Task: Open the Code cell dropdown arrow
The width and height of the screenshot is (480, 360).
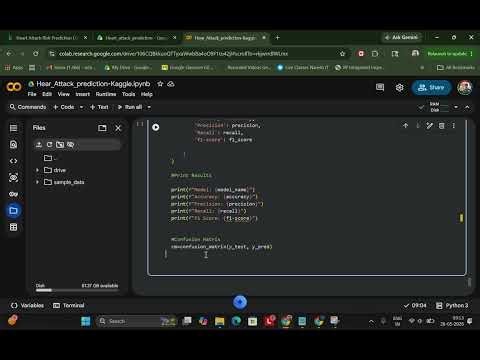Action: (x=81, y=107)
